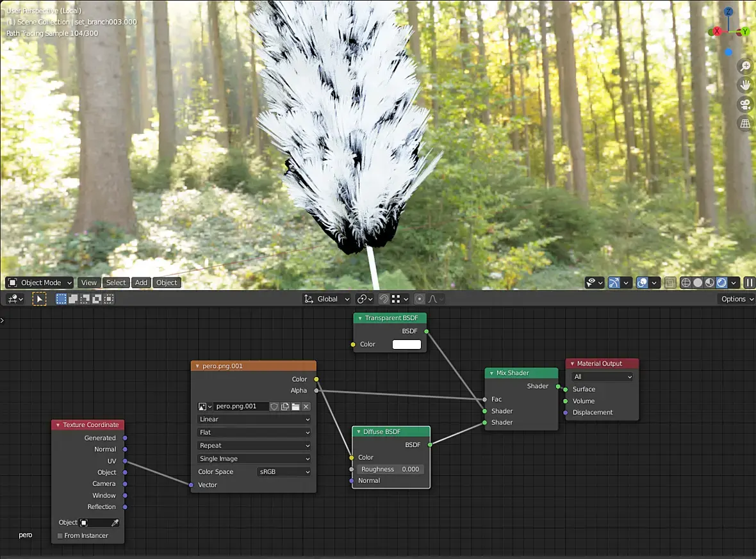Image resolution: width=756 pixels, height=559 pixels.
Task: Click the pero.png.001 image name field
Action: 241,407
